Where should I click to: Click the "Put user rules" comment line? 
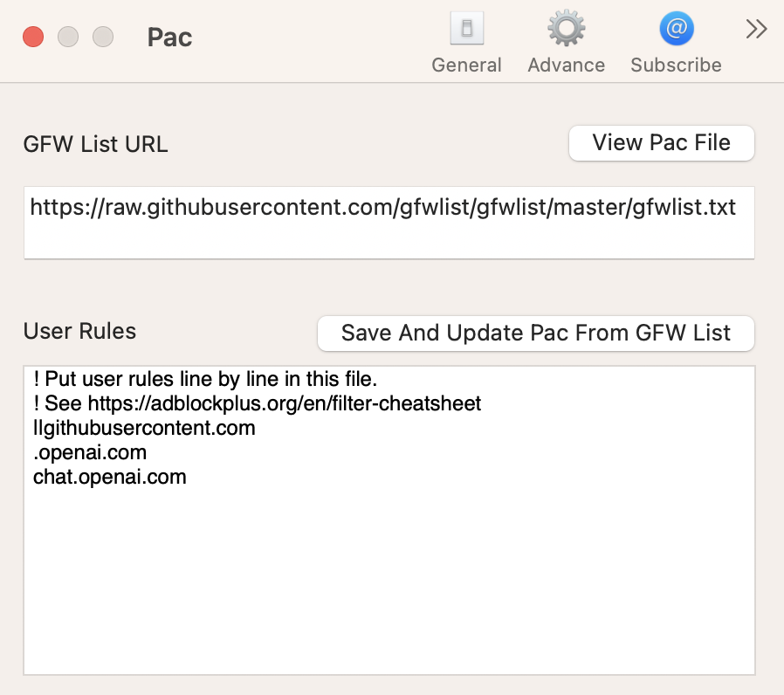point(204,380)
